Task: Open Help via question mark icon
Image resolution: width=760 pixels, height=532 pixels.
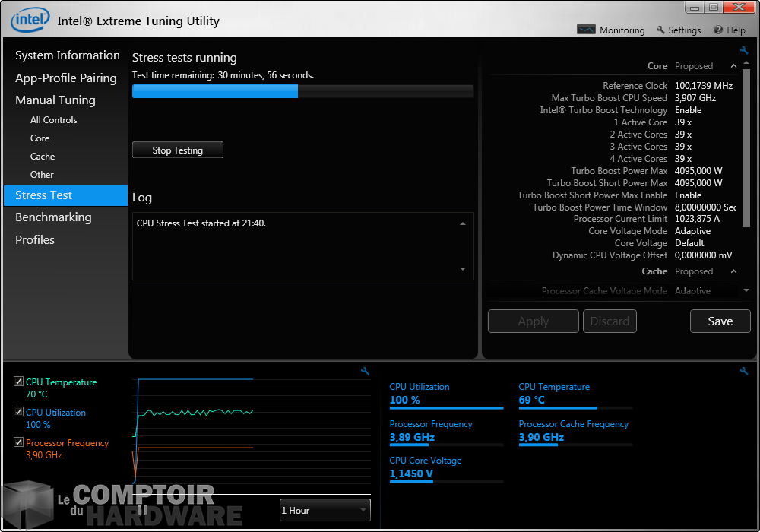Action: tap(718, 30)
